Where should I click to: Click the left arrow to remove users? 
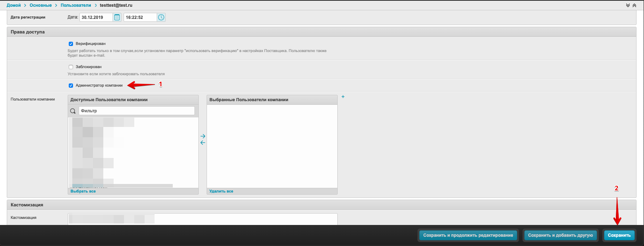(203, 143)
